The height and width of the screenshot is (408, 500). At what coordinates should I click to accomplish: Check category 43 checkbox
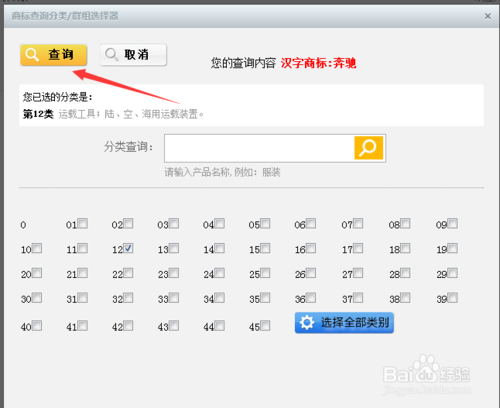click(x=174, y=326)
